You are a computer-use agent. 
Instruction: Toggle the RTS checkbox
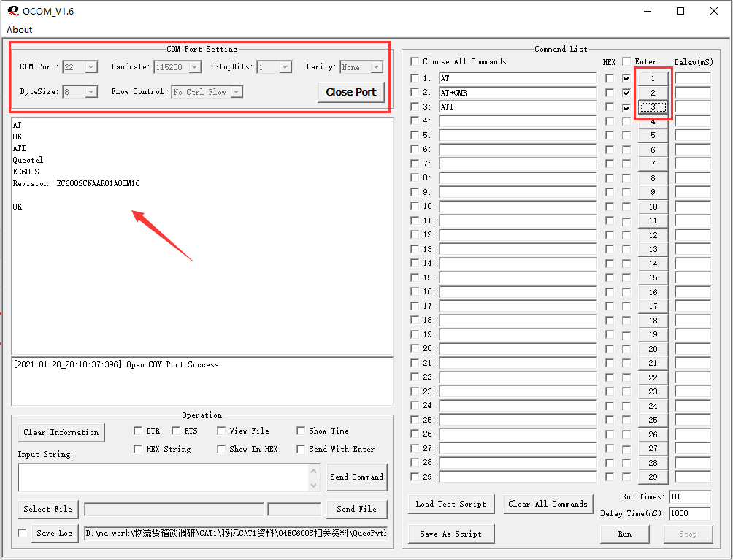click(176, 431)
